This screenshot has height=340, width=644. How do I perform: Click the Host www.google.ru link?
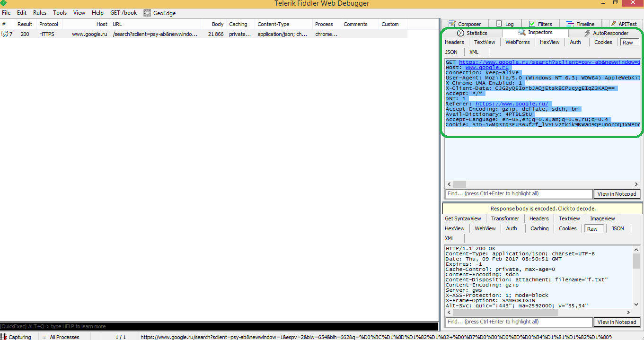487,67
